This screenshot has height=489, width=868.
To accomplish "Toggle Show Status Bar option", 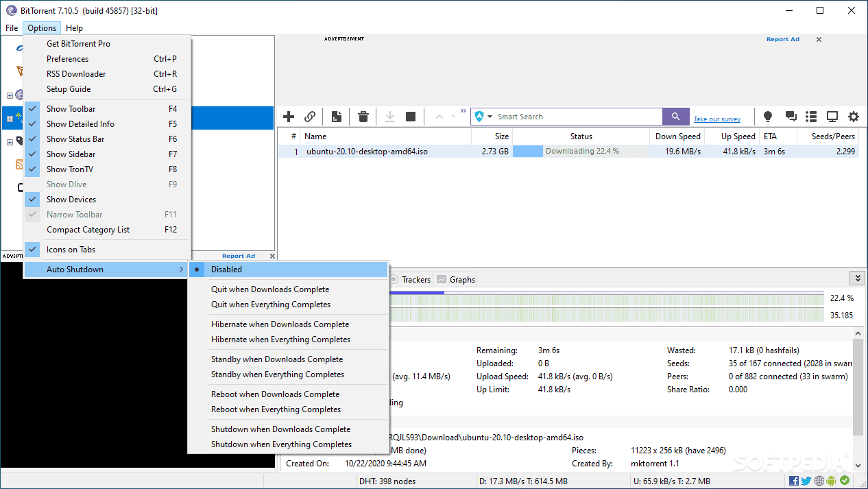I will click(108, 139).
